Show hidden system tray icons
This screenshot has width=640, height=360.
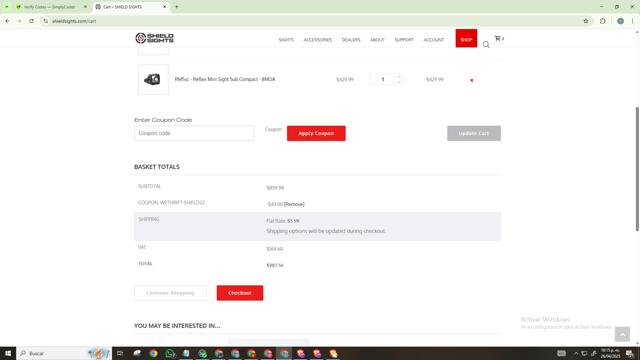coord(576,353)
